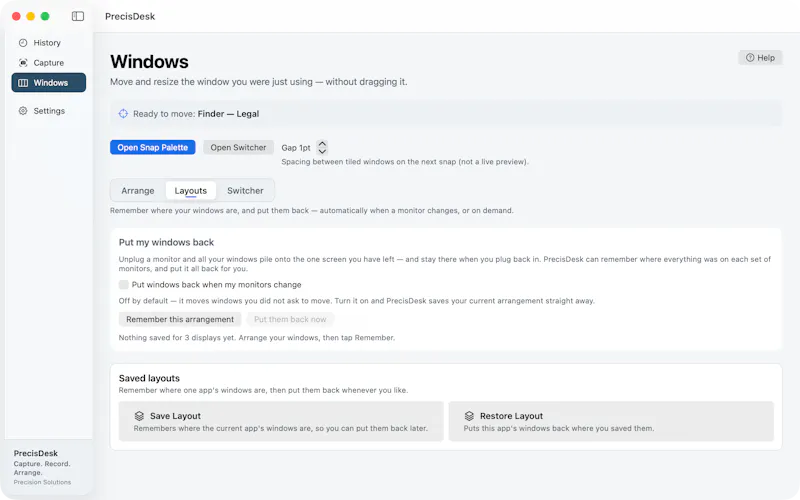800x500 pixels.
Task: Click the 'Saved layouts' heading
Action: 149,378
